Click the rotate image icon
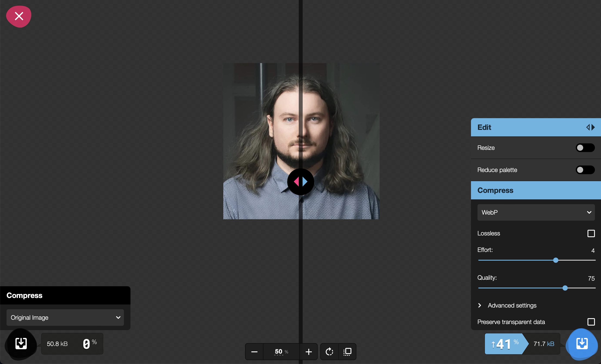601x364 pixels. (329, 352)
